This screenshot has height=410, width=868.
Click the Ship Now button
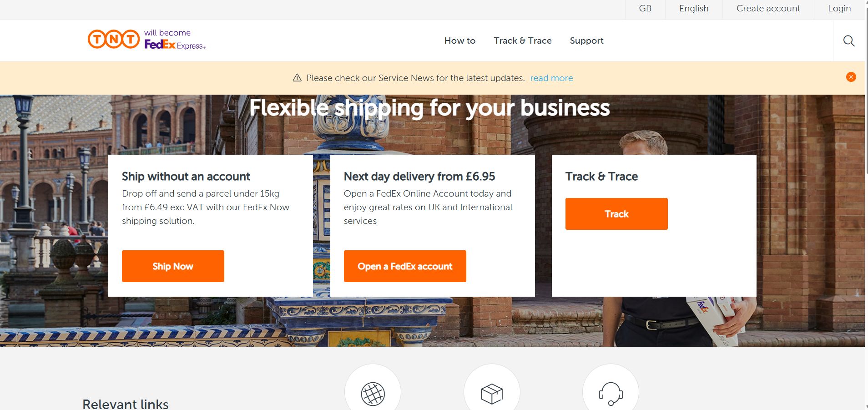coord(173,266)
